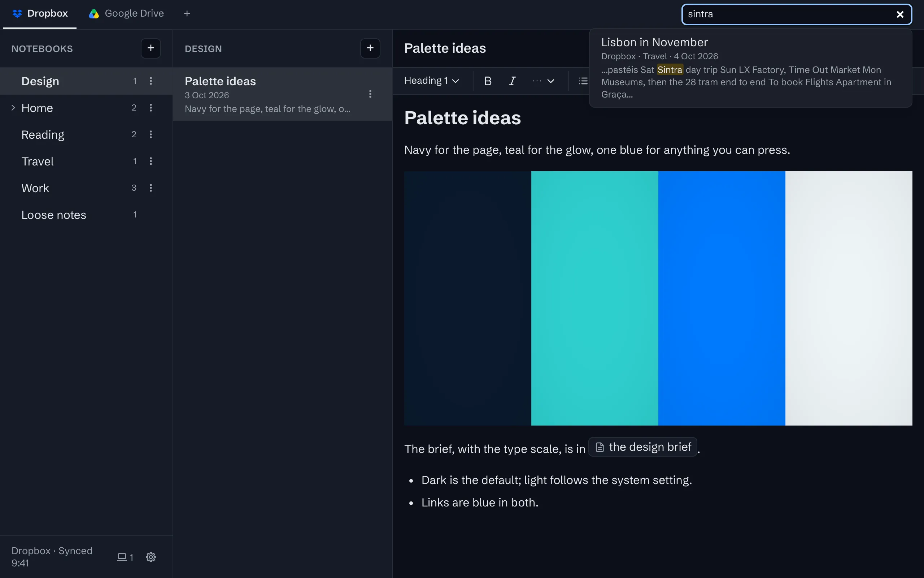Open the Lisbon in November search result
The height and width of the screenshot is (578, 924).
point(751,68)
